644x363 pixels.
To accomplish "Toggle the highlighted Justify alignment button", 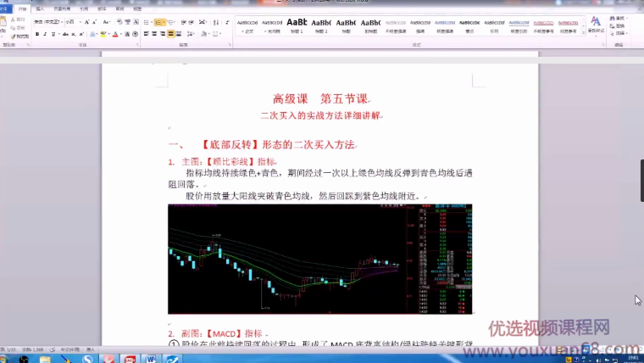I will click(170, 34).
